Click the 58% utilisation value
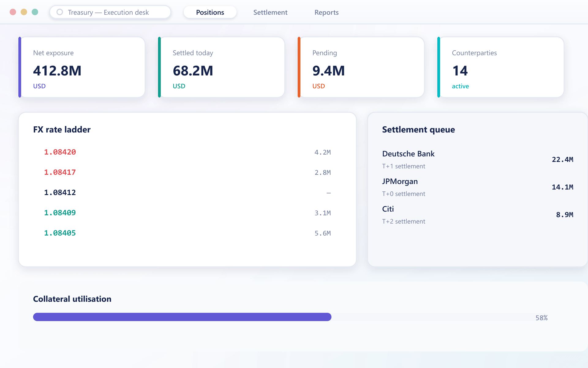Viewport: 588px width, 368px height. (541, 318)
